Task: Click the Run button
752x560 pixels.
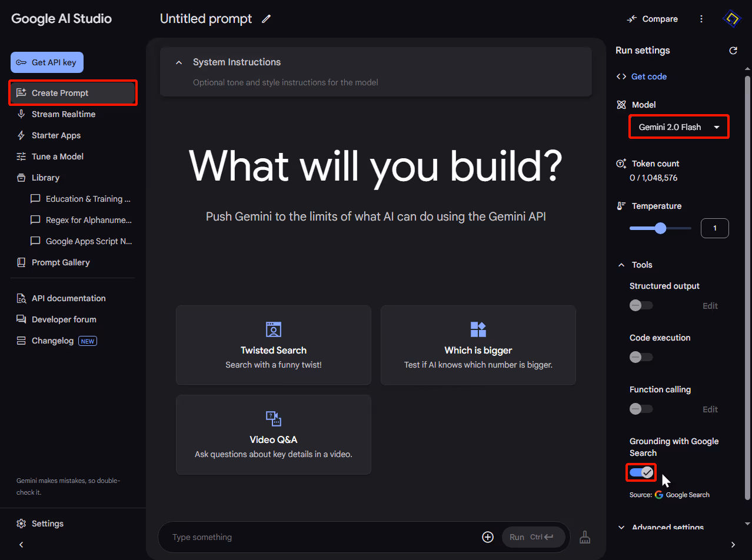Action: click(x=534, y=537)
